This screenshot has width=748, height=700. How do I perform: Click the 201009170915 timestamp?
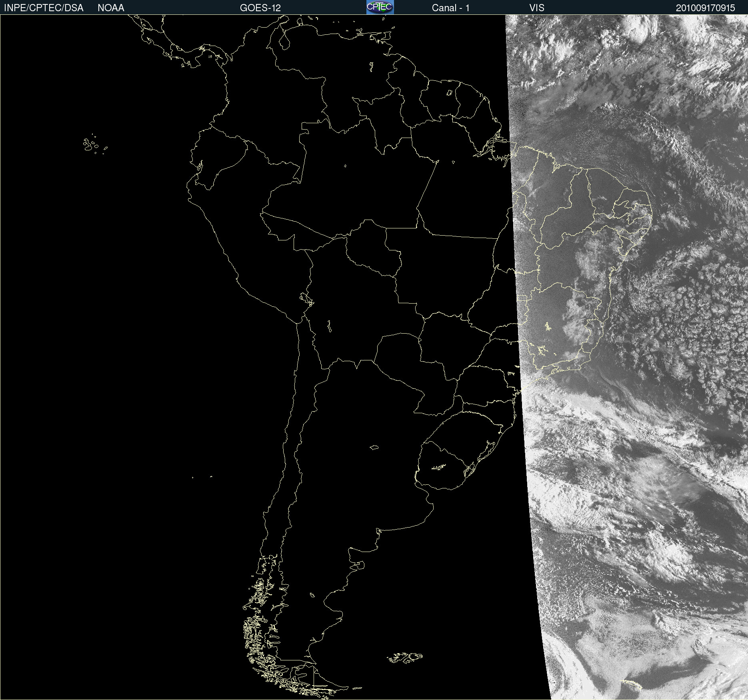(x=706, y=8)
